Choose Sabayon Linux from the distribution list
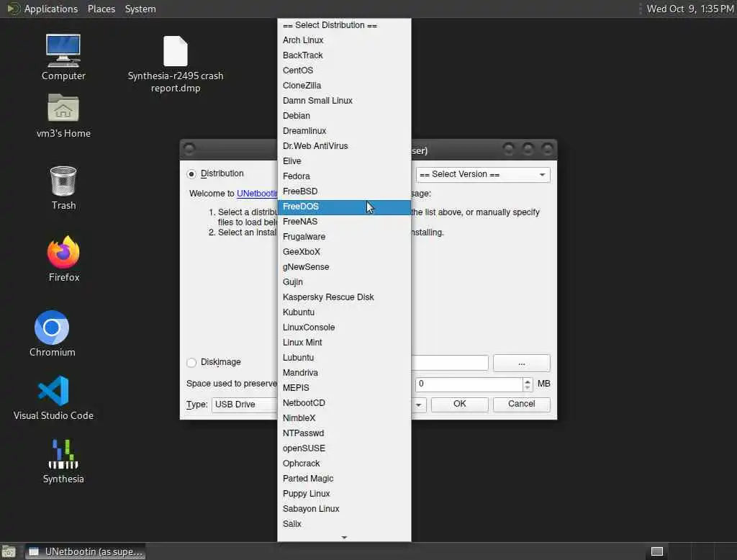Viewport: 737px width, 560px height. (x=344, y=509)
